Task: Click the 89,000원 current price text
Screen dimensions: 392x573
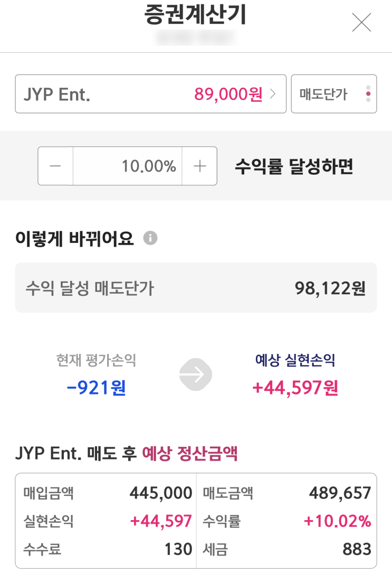Action: tap(228, 94)
